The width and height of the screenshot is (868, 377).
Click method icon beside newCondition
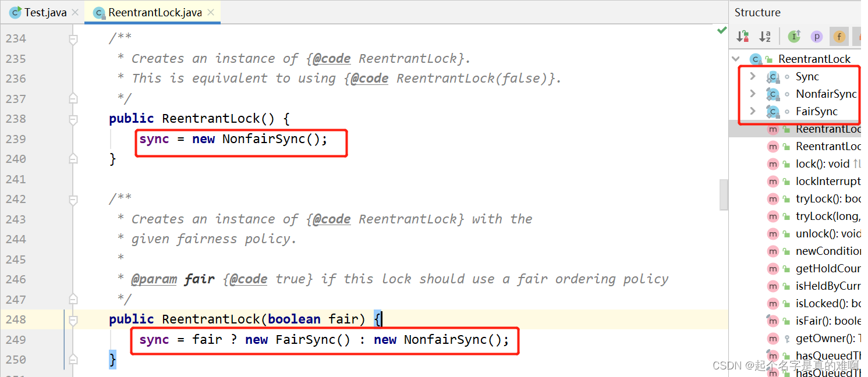773,251
